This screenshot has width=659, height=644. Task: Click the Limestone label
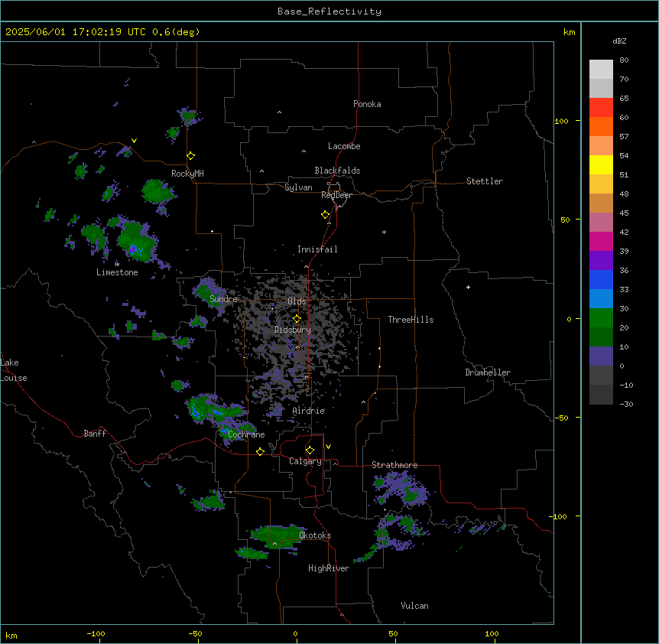[x=117, y=272]
